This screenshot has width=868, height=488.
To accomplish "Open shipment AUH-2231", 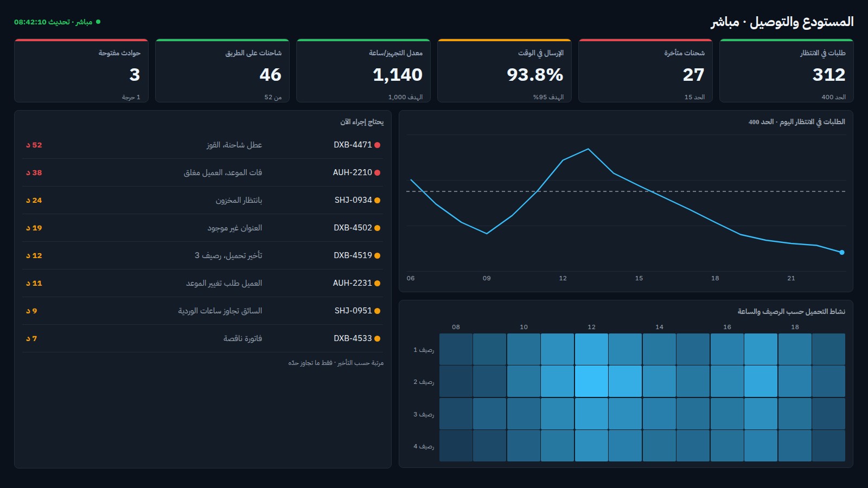I will coord(353,283).
